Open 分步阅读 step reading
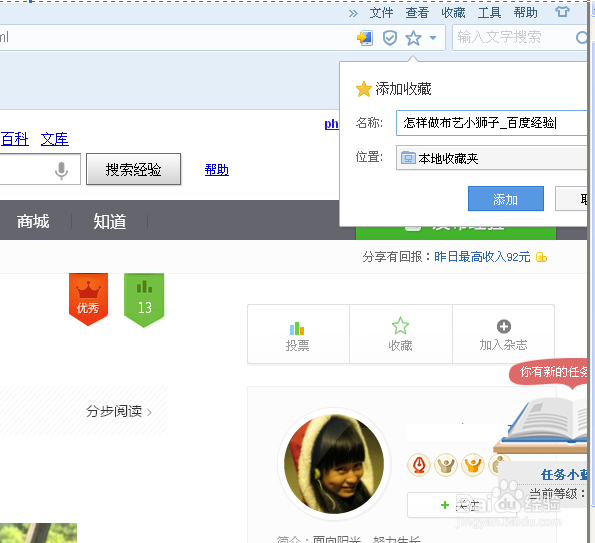Image resolution: width=595 pixels, height=543 pixels. (x=119, y=411)
